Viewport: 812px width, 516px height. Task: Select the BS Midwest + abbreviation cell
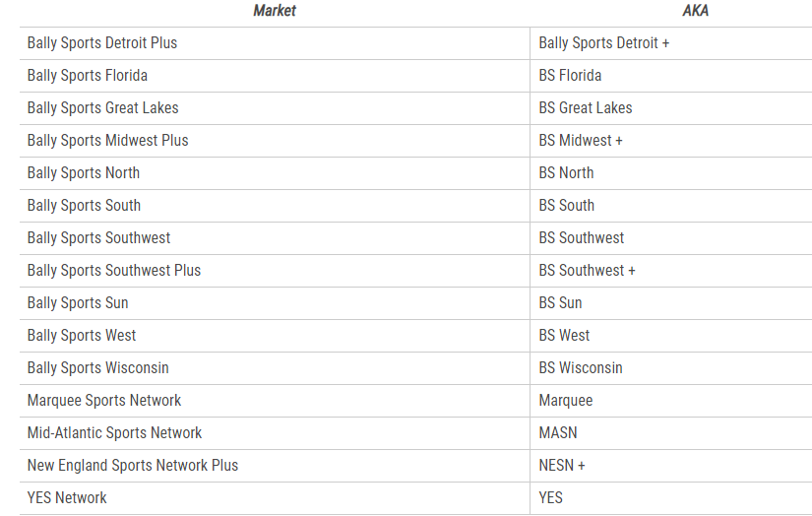pos(581,141)
